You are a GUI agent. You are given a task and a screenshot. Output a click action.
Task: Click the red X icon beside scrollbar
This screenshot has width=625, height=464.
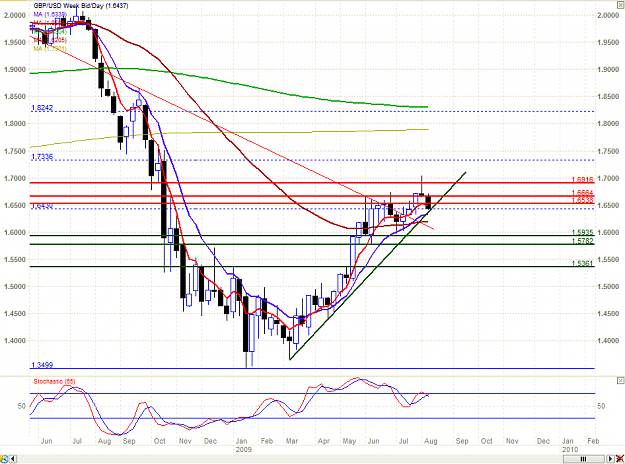[x=620, y=459]
